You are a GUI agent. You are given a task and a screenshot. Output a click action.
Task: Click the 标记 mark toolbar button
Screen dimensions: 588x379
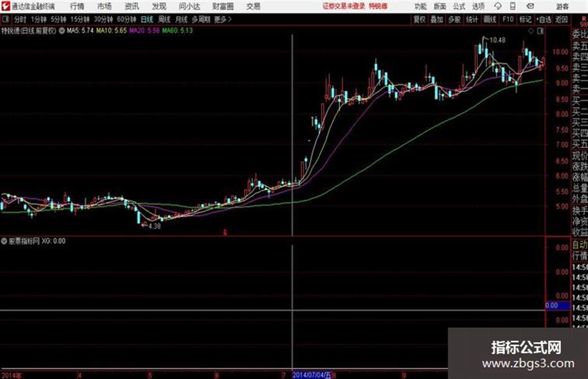pyautogui.click(x=525, y=19)
